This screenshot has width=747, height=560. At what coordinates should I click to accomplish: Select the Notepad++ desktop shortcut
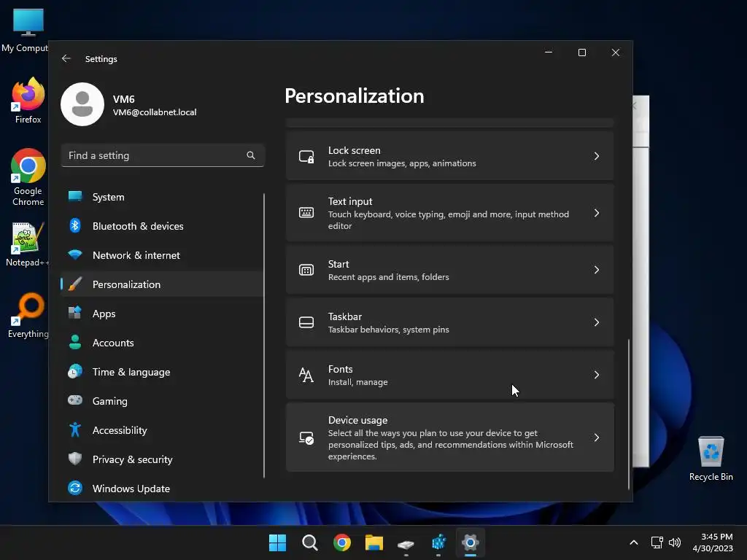[x=27, y=244]
